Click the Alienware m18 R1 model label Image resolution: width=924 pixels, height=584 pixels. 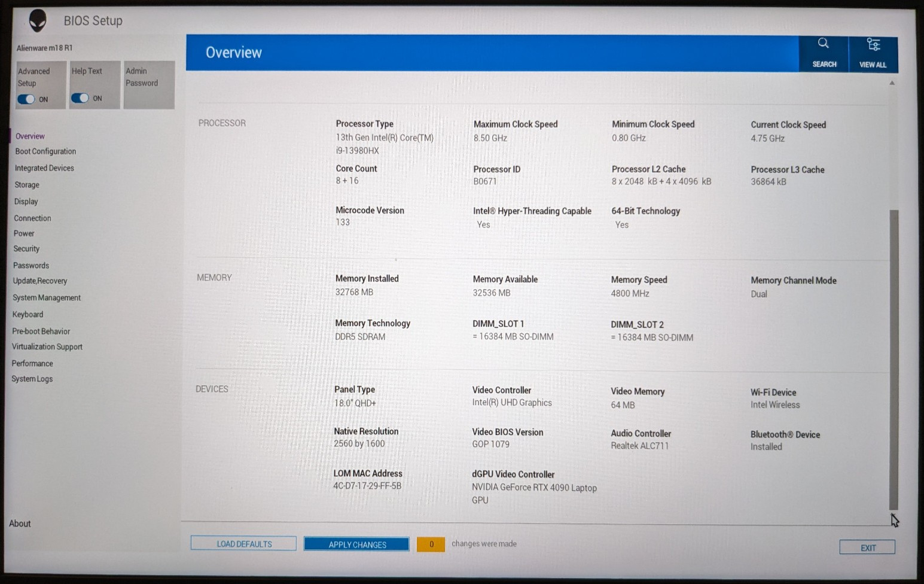(x=44, y=48)
